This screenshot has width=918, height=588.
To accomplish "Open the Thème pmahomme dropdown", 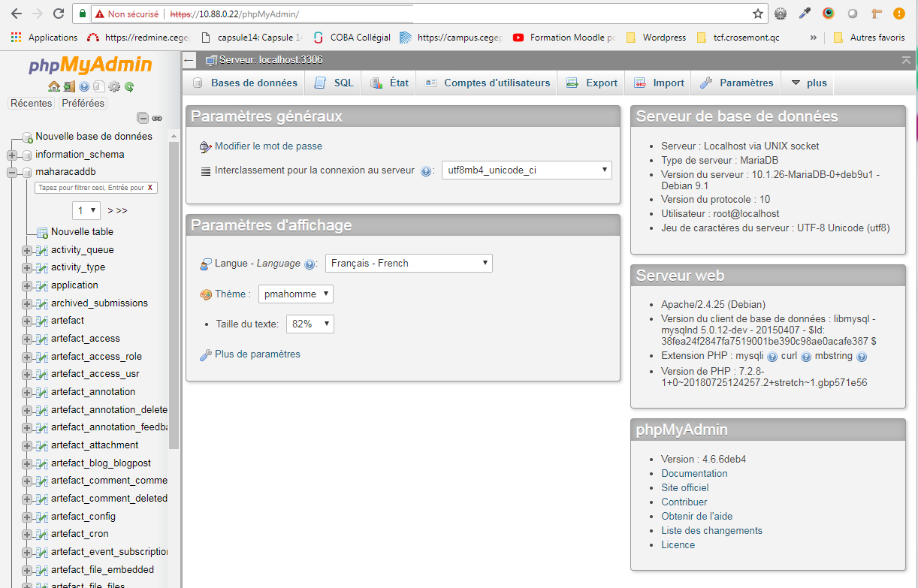I will (295, 294).
